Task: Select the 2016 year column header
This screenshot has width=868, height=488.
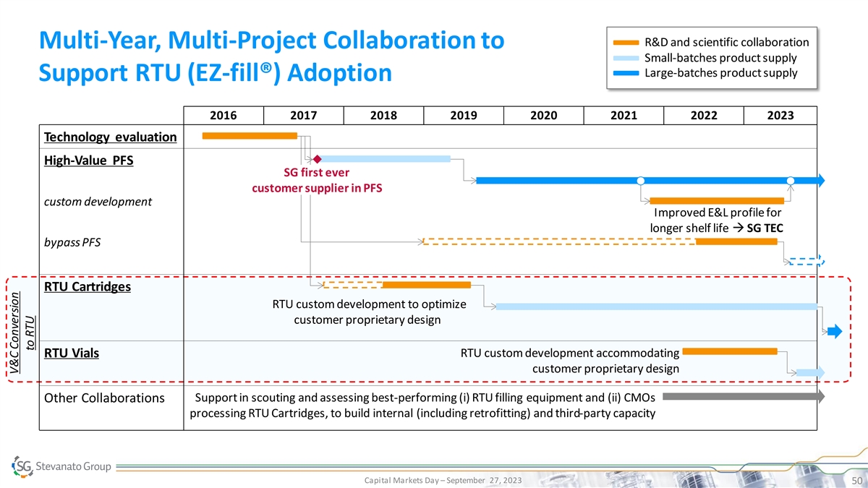Action: coord(224,116)
